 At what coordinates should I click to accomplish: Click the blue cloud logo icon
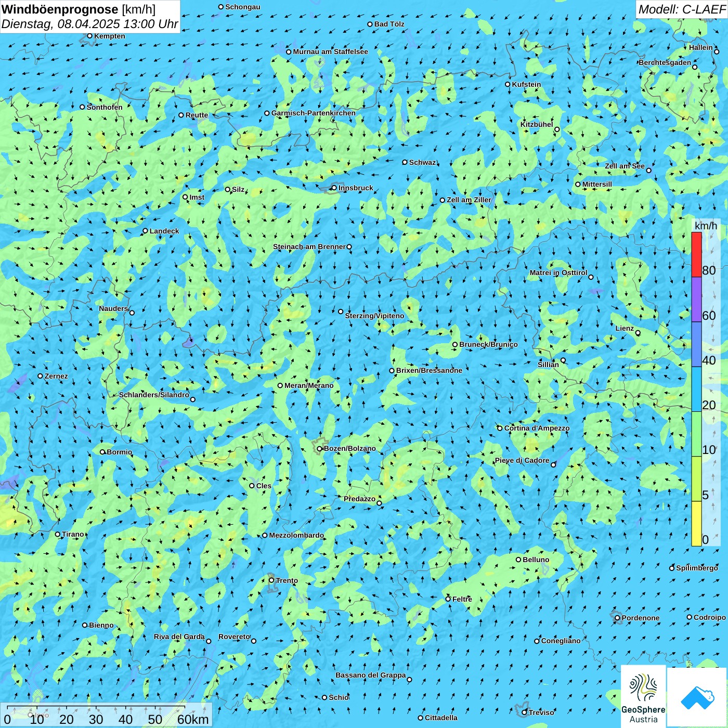(697, 697)
